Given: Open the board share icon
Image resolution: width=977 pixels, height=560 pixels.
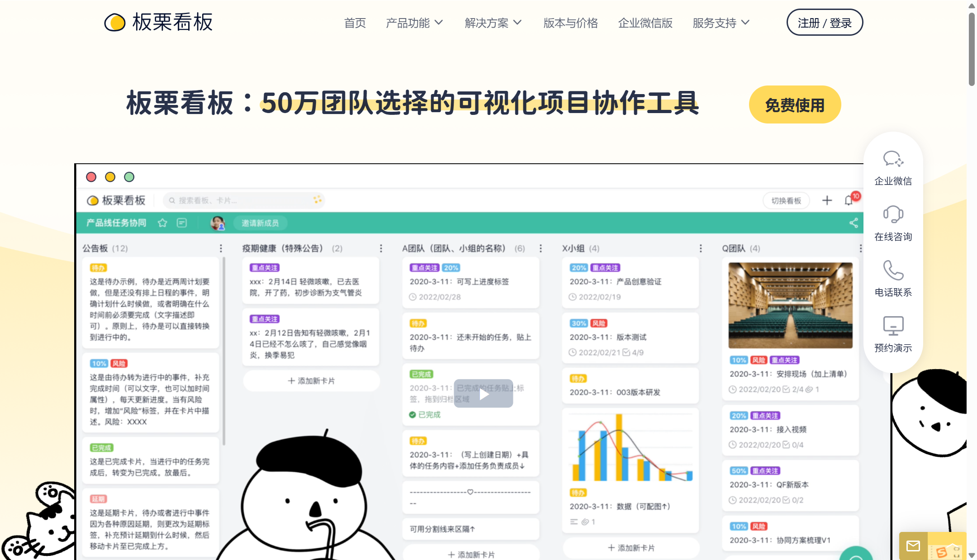Looking at the screenshot, I should pos(853,223).
